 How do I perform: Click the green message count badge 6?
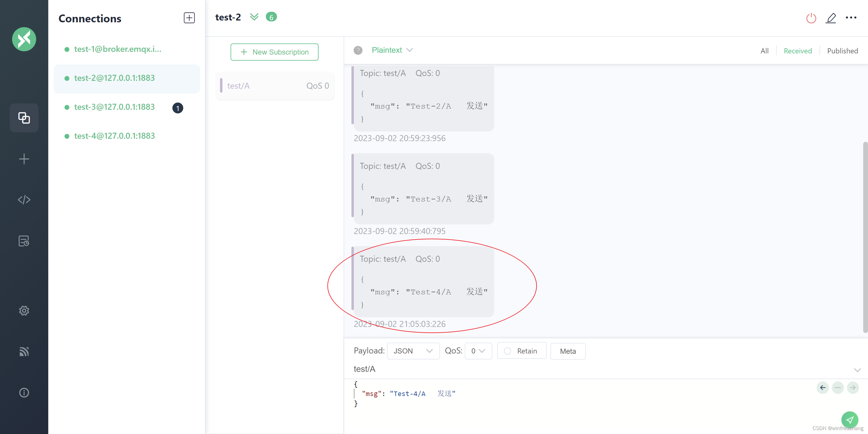pyautogui.click(x=271, y=17)
